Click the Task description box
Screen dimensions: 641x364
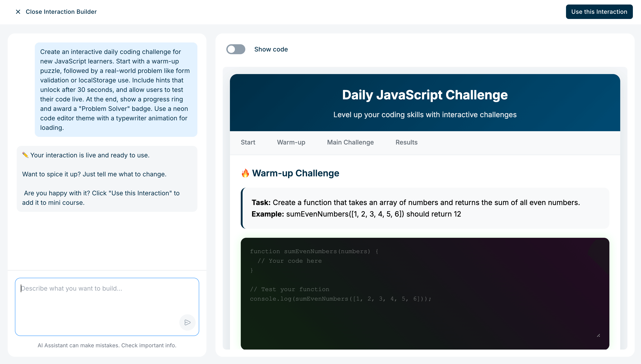pyautogui.click(x=425, y=208)
